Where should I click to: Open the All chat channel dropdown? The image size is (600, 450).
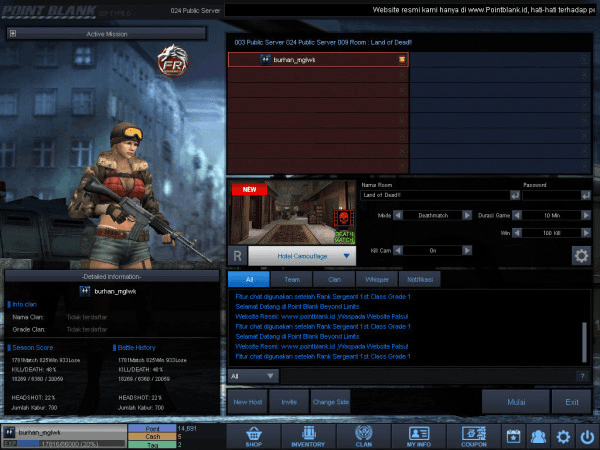click(253, 376)
